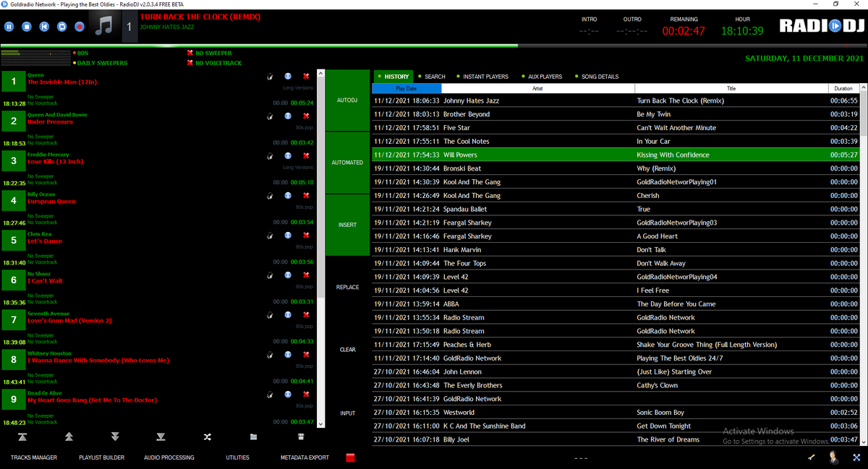
Task: Open info for Under Pressure track
Action: [x=288, y=116]
